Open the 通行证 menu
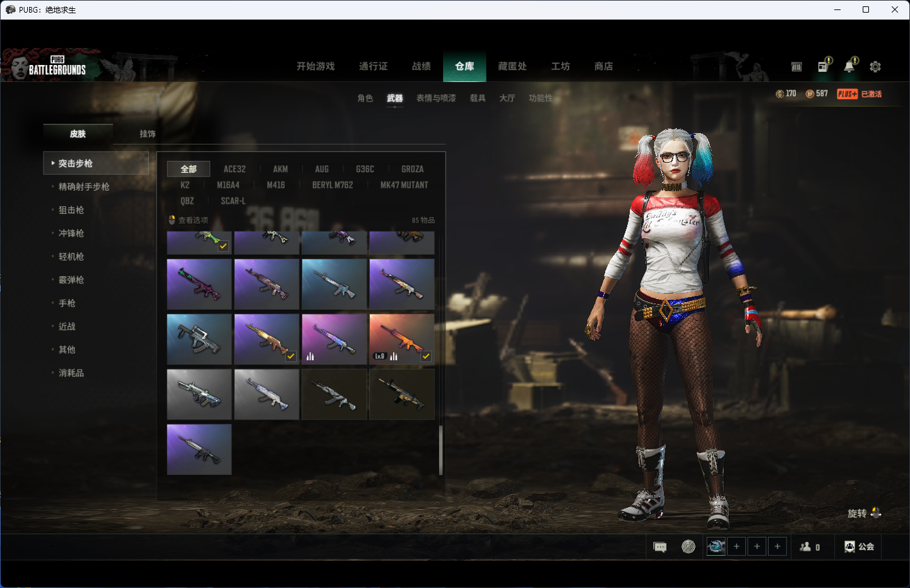Viewport: 910px width, 588px height. click(x=373, y=66)
